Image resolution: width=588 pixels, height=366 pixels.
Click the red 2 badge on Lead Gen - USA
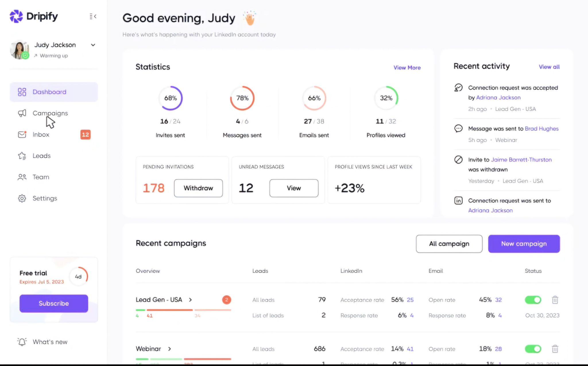click(227, 300)
